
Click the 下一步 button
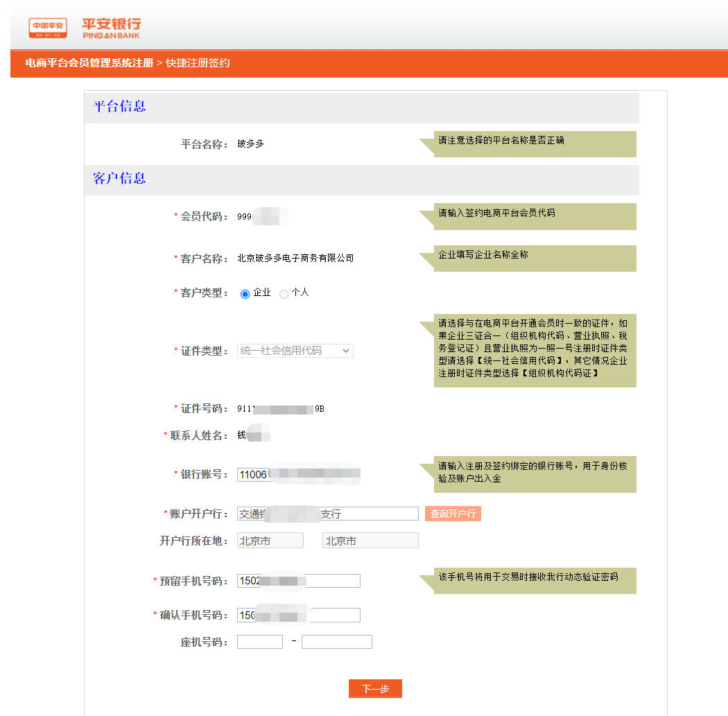(x=375, y=689)
